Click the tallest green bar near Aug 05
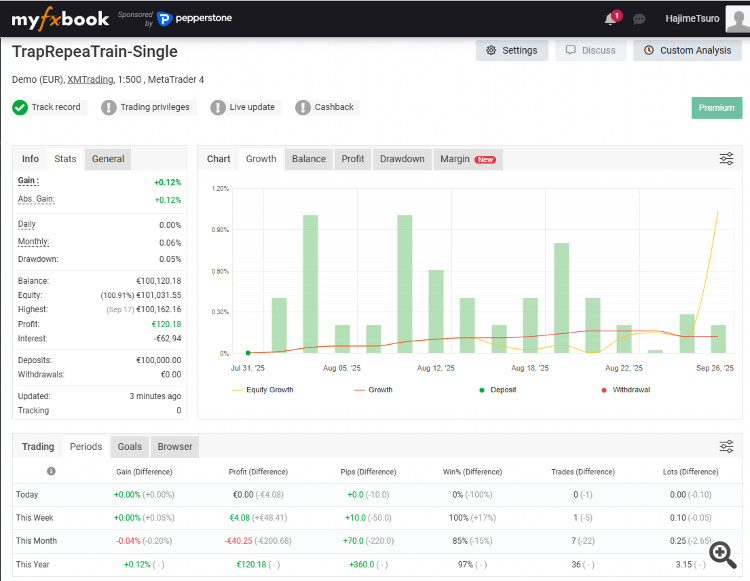The image size is (750, 581). pos(310,284)
